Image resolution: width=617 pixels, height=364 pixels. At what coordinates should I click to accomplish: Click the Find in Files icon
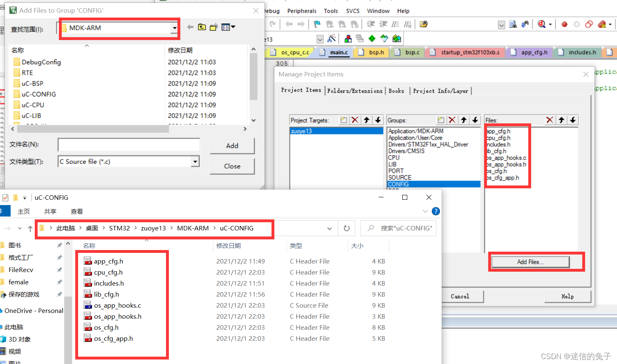tap(513, 25)
